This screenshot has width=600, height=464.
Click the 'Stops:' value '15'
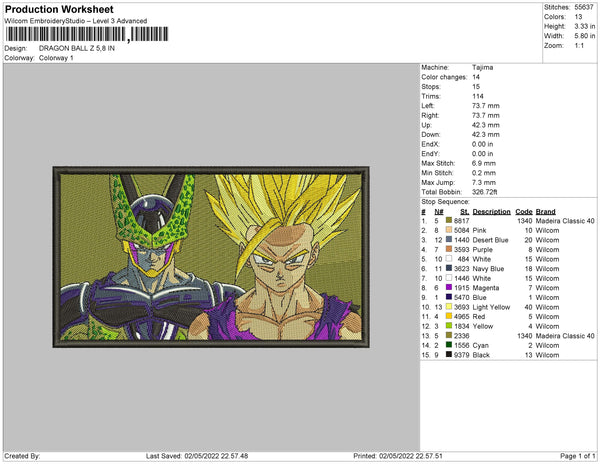click(476, 86)
